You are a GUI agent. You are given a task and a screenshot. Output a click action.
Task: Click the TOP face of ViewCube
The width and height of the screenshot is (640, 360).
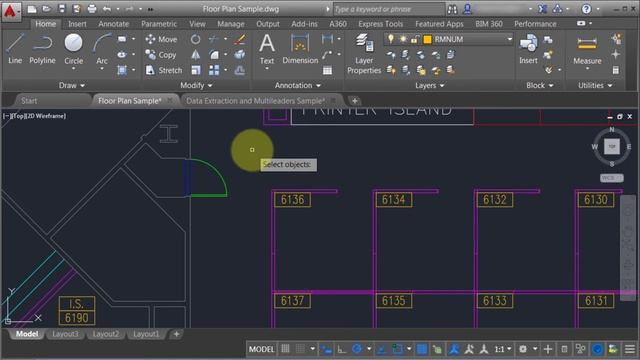coord(611,147)
